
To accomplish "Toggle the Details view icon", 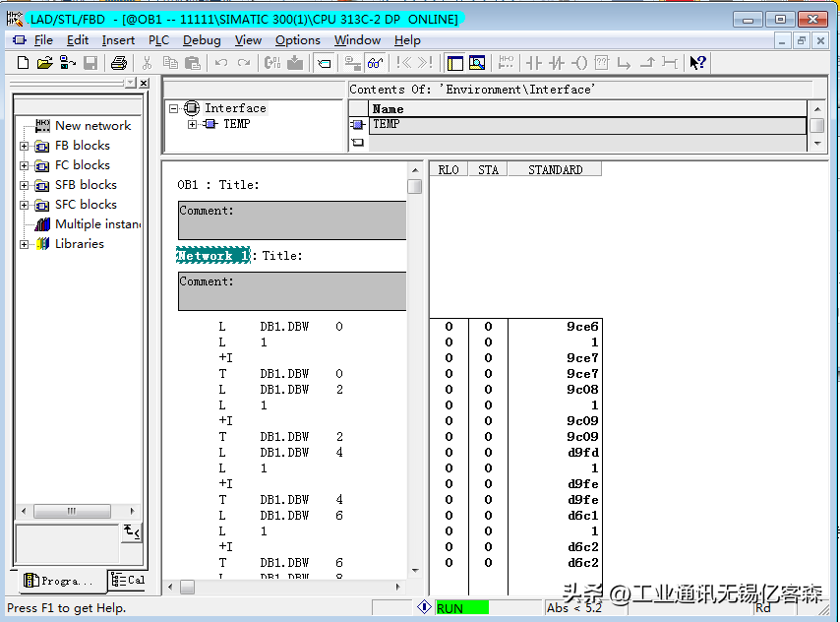I will tap(477, 63).
